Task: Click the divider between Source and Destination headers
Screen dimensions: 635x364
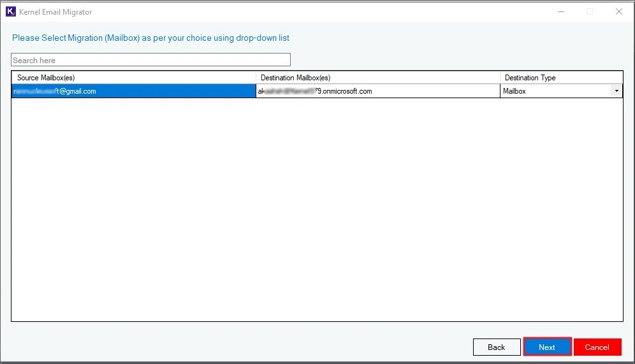Action: tap(256, 78)
